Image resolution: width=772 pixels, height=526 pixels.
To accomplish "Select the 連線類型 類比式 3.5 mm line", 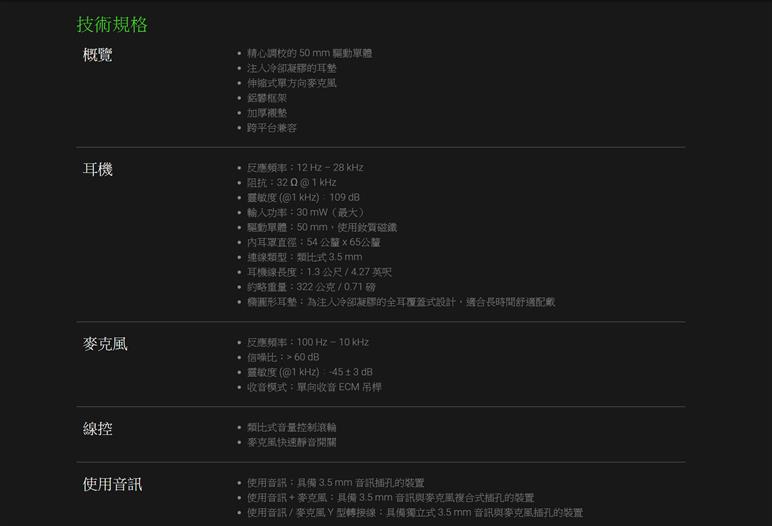I will [304, 257].
